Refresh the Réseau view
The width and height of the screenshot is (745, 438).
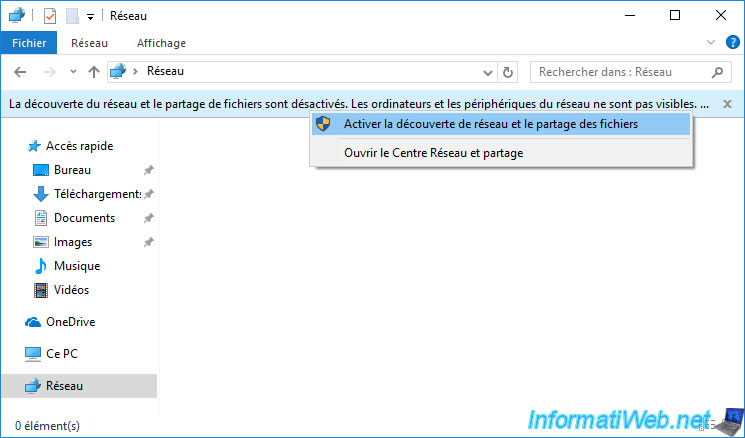click(507, 73)
